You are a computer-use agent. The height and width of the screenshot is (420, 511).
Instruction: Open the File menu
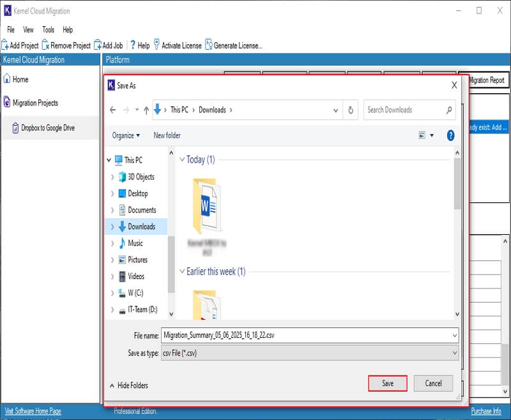pyautogui.click(x=11, y=29)
